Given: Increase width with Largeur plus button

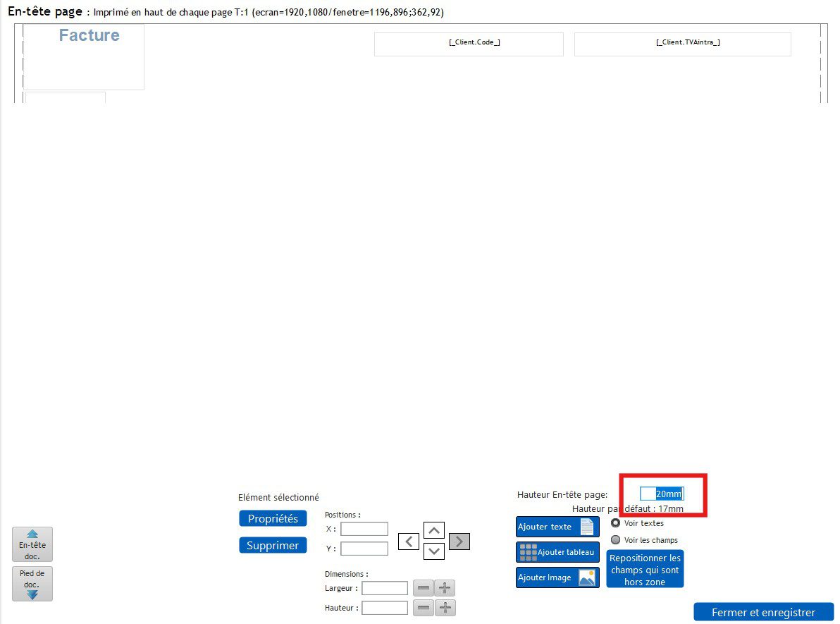Looking at the screenshot, I should click(445, 588).
